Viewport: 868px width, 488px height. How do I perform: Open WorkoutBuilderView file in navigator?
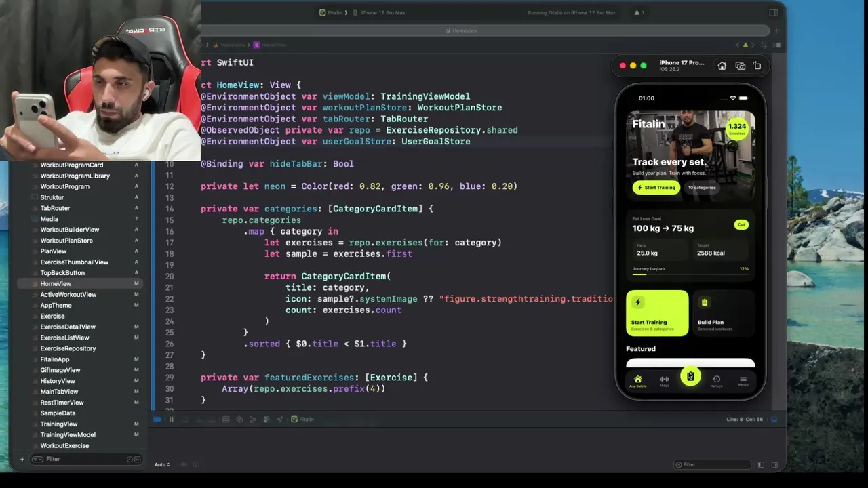pyautogui.click(x=70, y=230)
